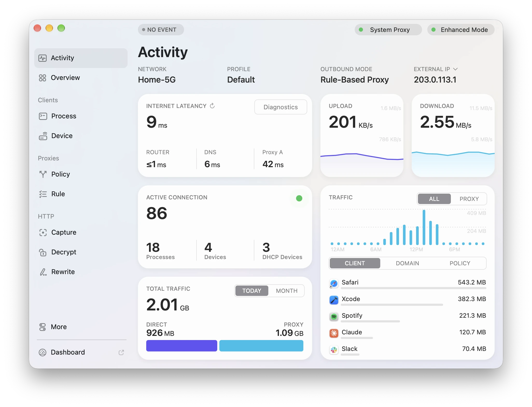Expand the External IP chevron
Viewport: 532px width, 407px height.
click(x=455, y=69)
